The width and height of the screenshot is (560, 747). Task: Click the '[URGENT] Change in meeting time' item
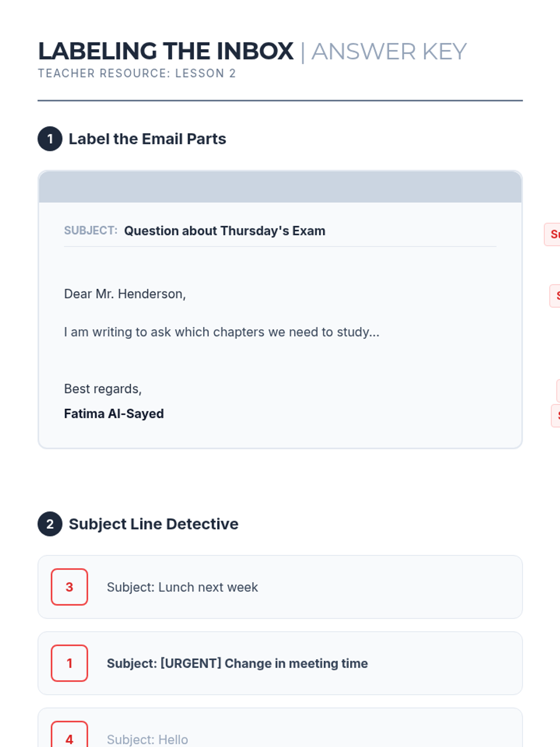coord(237,663)
